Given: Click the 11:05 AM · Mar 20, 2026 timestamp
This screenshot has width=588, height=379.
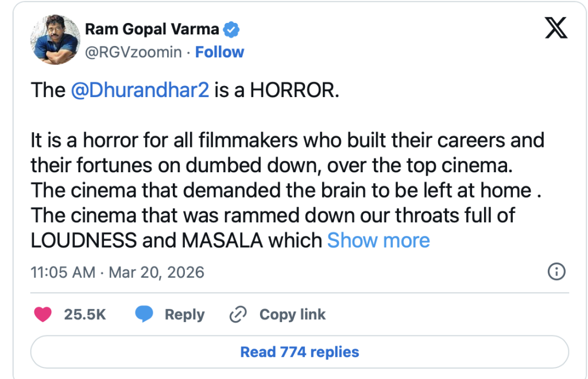Looking at the screenshot, I should tap(118, 272).
